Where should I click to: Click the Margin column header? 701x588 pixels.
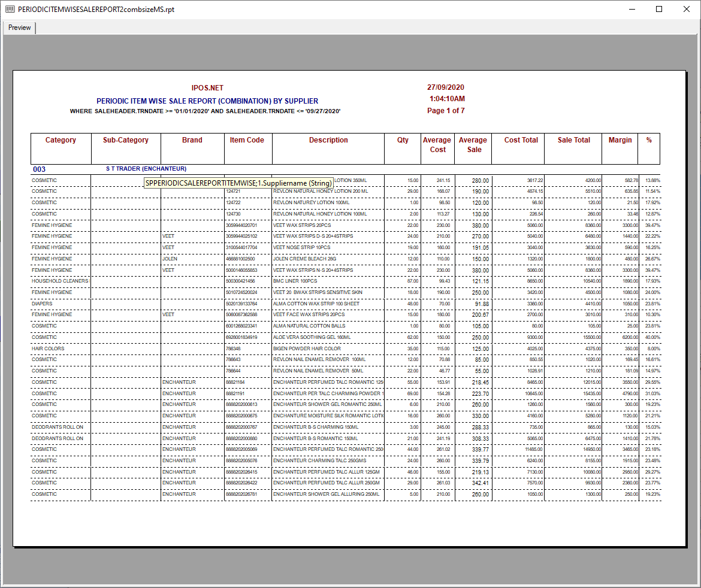(620, 140)
